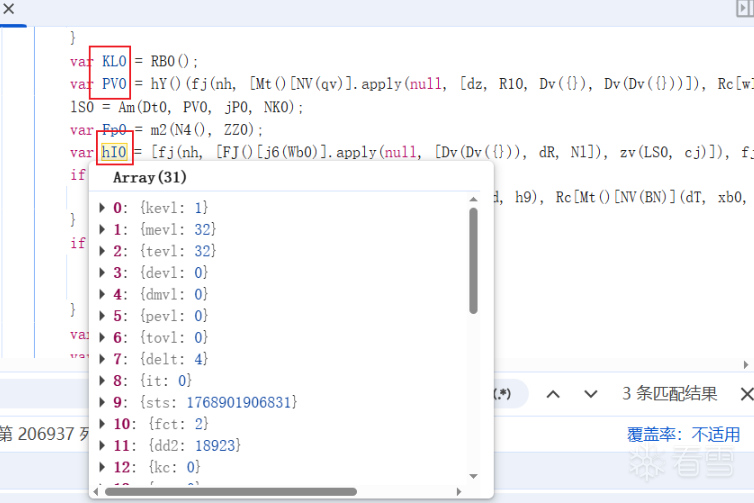The height and width of the screenshot is (503, 754).
Task: Expand array entry 9 sts
Action: [102, 402]
